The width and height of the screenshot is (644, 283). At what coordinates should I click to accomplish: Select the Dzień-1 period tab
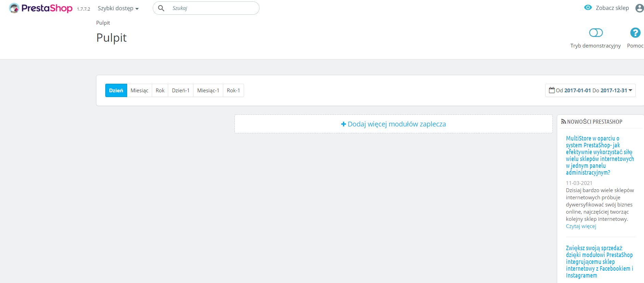(x=180, y=90)
